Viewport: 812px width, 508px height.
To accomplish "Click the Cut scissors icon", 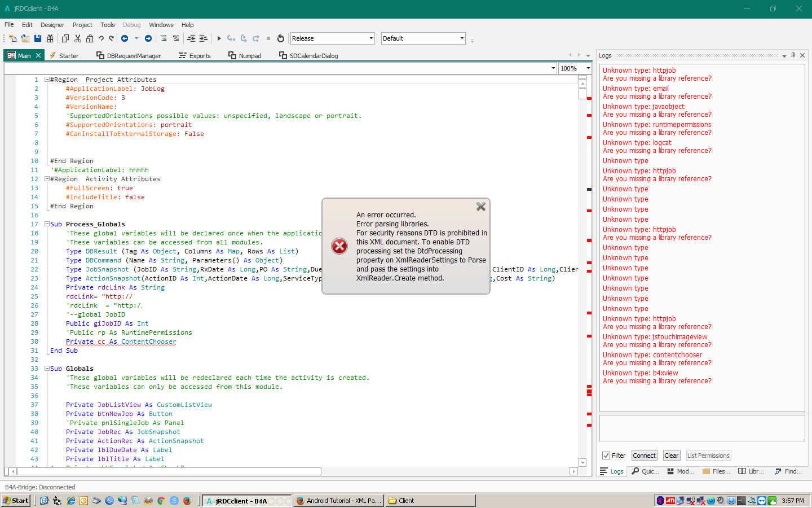I will click(78, 38).
